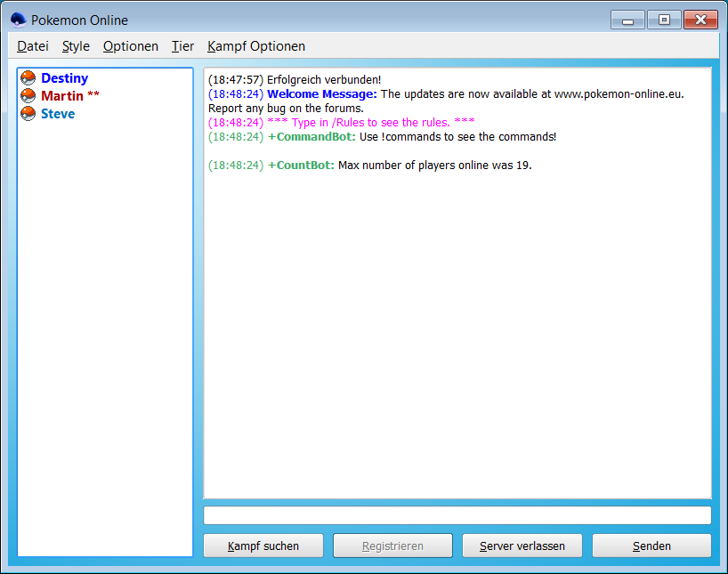This screenshot has height=574, width=728.
Task: Click the Pokeball icon beside Martin
Action: pyautogui.click(x=28, y=96)
